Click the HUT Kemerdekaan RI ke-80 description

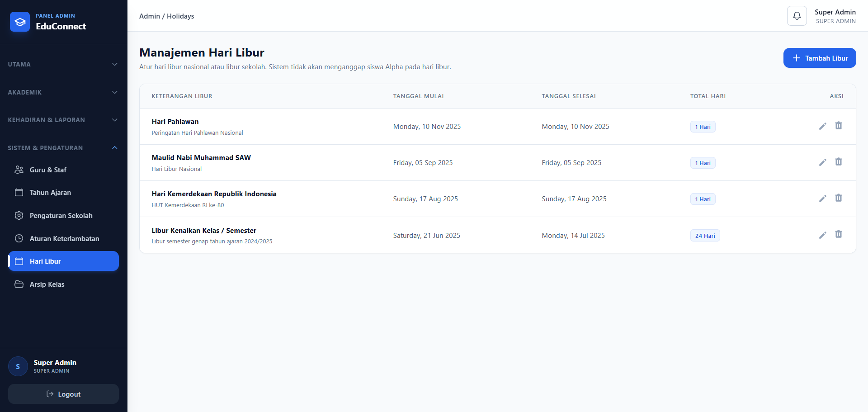[x=188, y=205]
